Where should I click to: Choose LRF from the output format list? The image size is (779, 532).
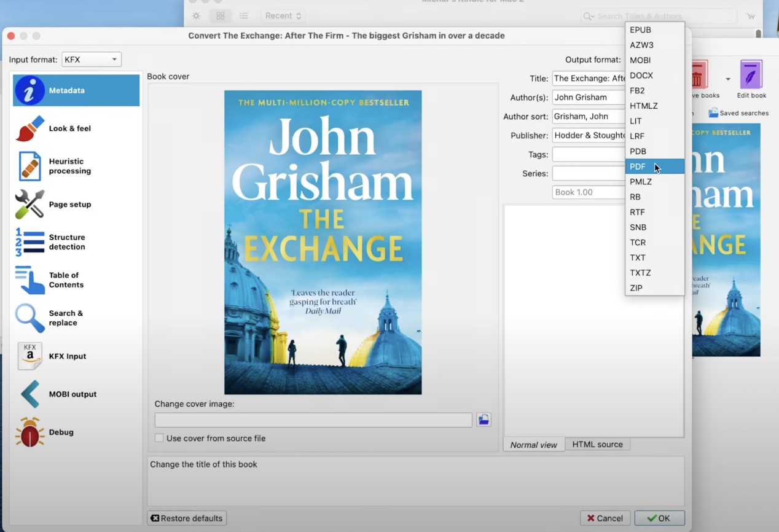click(x=655, y=136)
